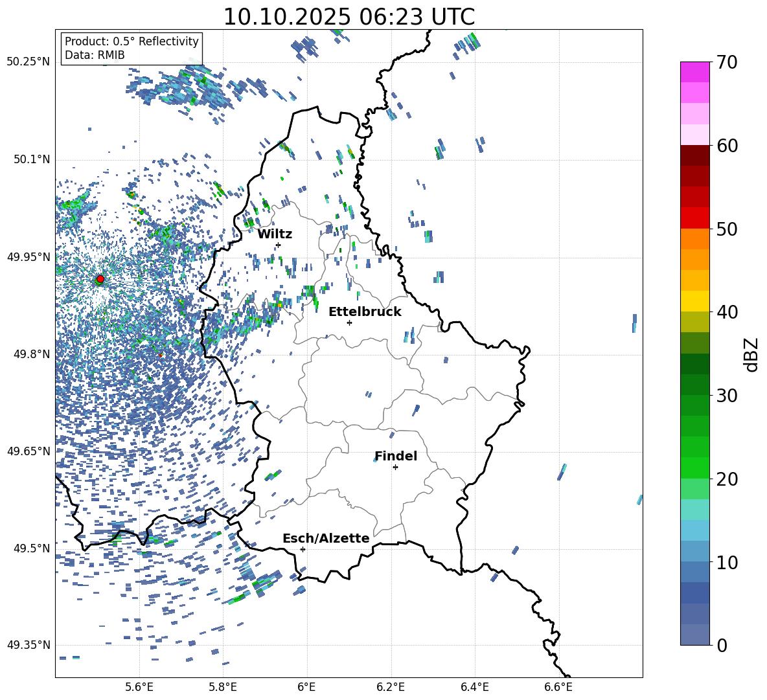Click the Ettelbruck location cross marker

coord(349,322)
